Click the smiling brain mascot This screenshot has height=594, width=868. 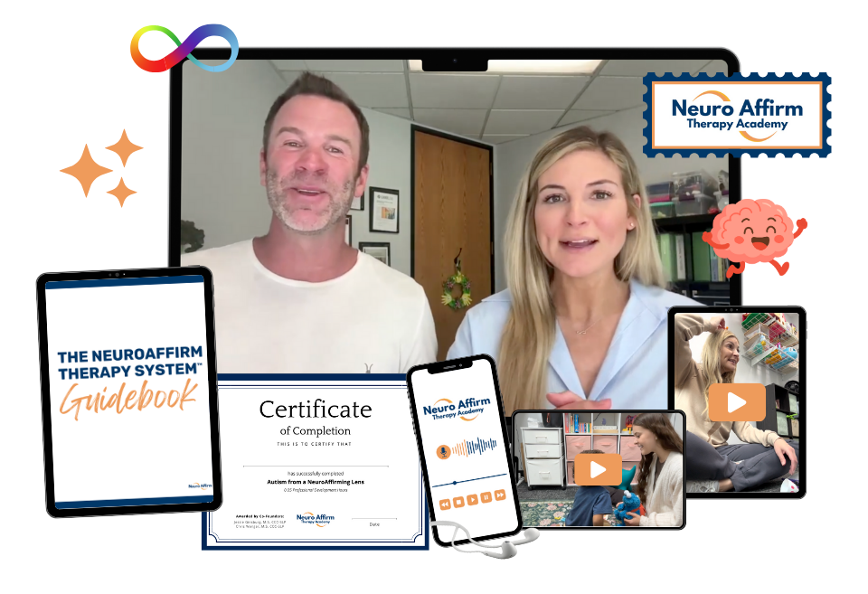coord(754,237)
